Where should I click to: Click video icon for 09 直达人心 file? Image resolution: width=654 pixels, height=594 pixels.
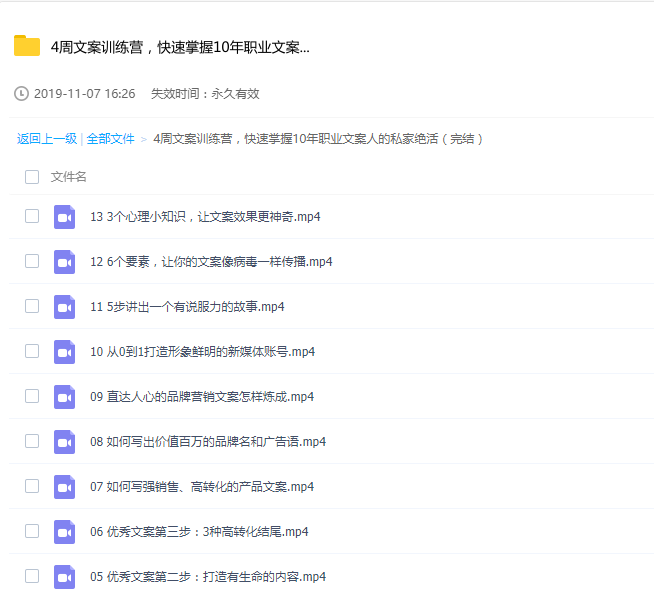tap(64, 397)
